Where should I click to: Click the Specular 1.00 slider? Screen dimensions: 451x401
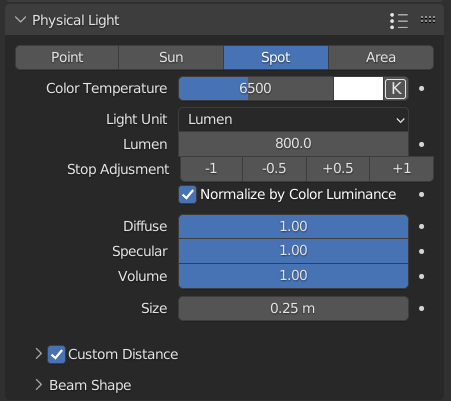(293, 251)
